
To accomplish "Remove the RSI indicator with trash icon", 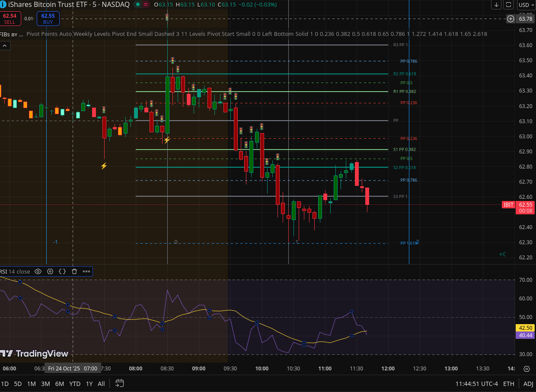I will [74, 271].
